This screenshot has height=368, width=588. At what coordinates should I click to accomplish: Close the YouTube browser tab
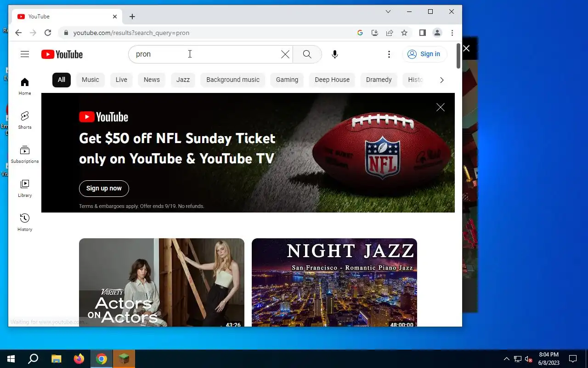(x=115, y=17)
